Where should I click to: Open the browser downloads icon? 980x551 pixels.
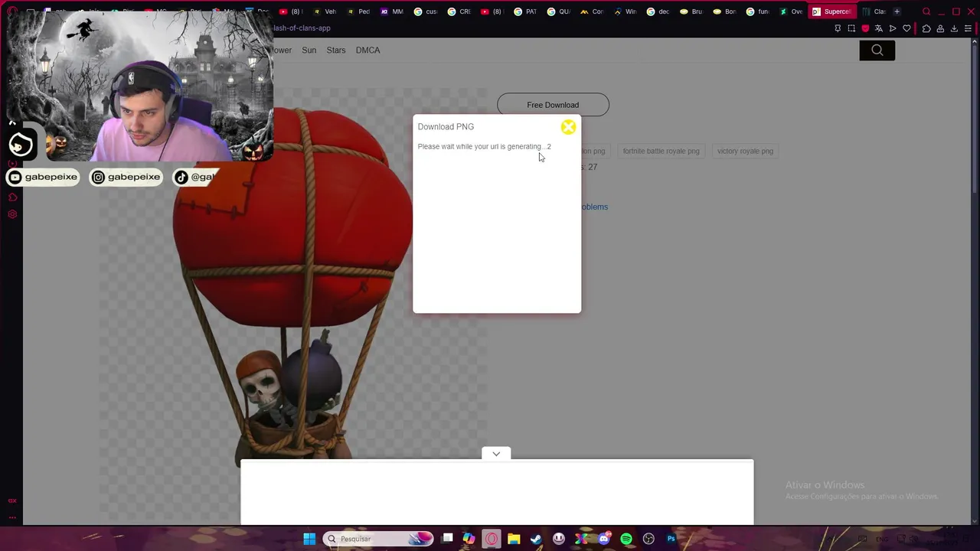954,28
